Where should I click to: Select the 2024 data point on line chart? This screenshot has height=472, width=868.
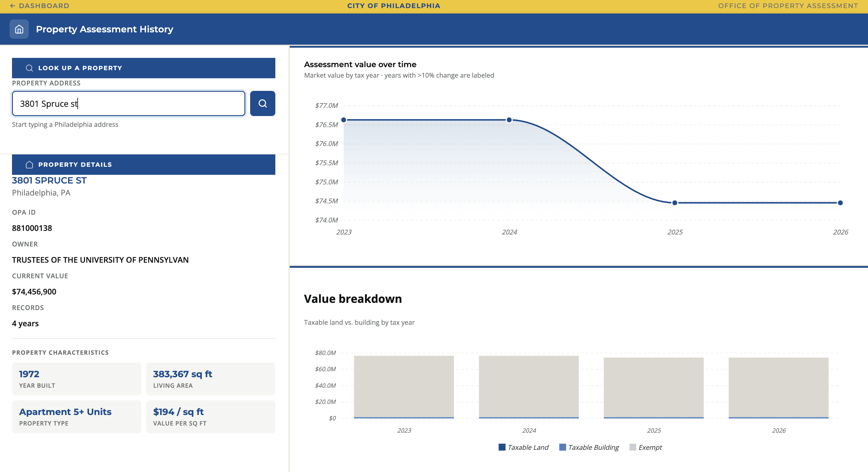509,120
